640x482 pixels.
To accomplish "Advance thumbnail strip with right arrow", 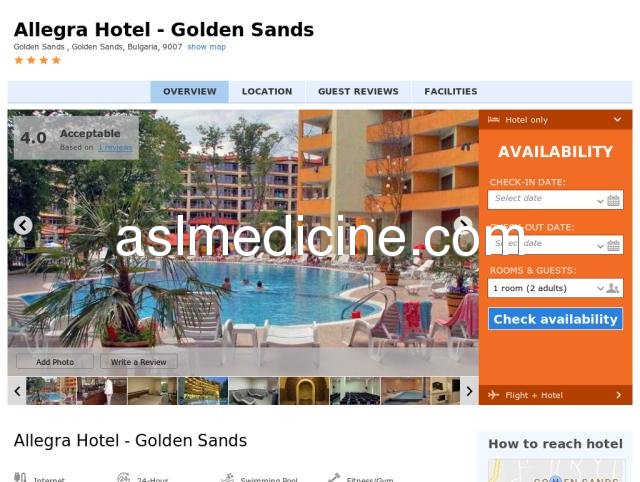I will (x=469, y=391).
